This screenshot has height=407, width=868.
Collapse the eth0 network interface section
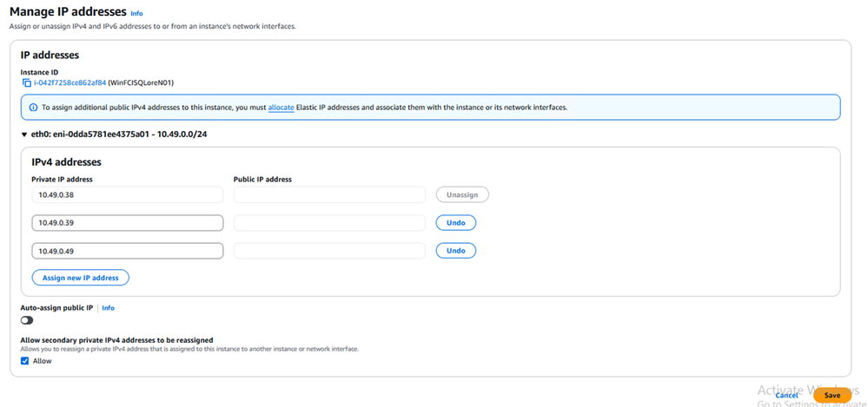pos(24,135)
